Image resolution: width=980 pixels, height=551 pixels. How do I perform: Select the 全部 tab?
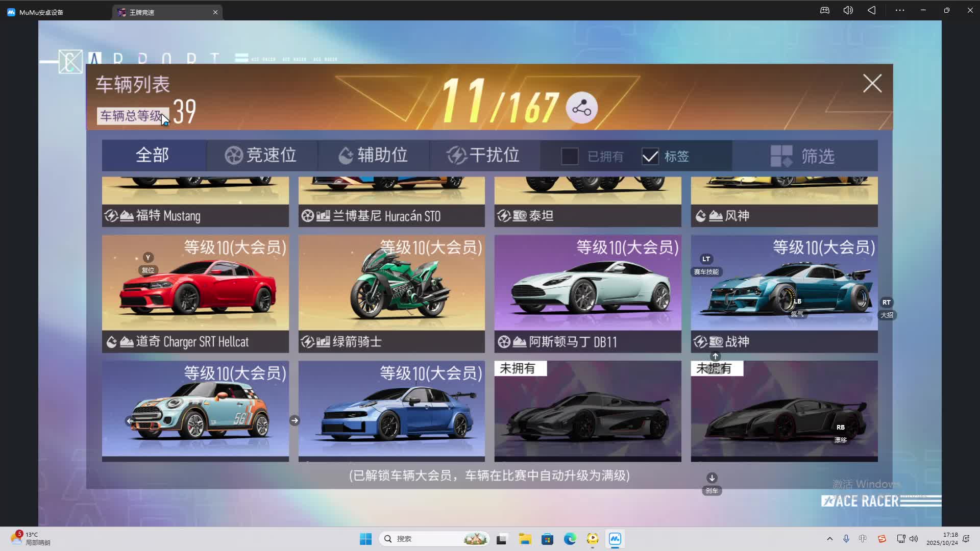click(153, 155)
